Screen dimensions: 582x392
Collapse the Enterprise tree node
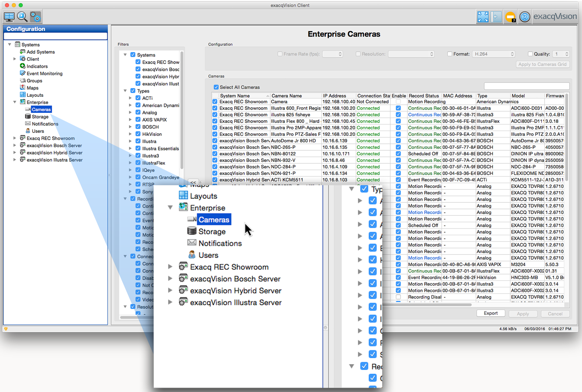(x=15, y=102)
